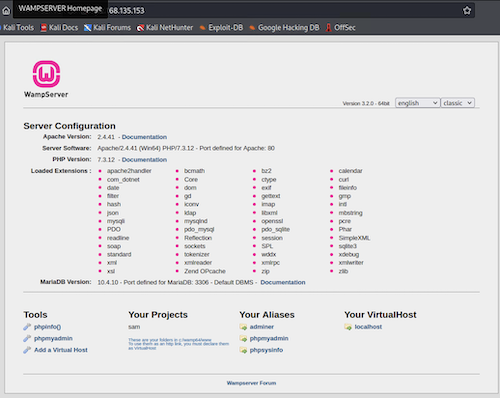Click the mysqlnd extension entry
This screenshot has width=500, height=398.
[x=196, y=221]
